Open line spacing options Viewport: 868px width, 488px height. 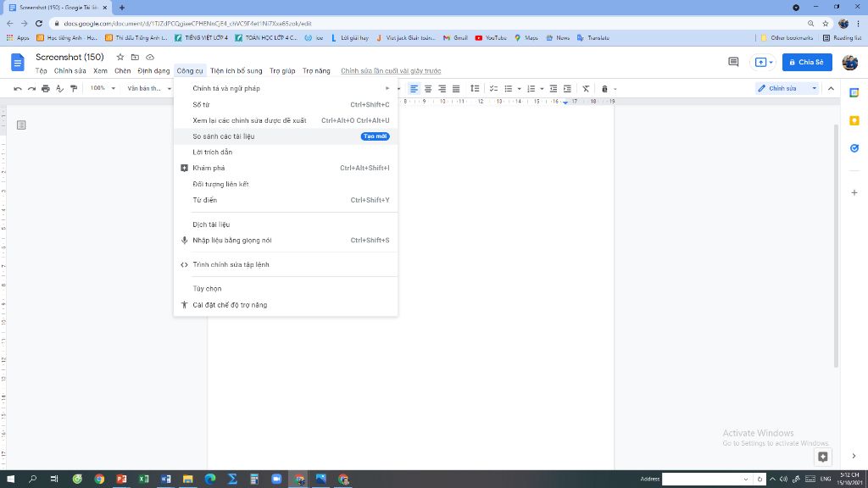point(475,88)
